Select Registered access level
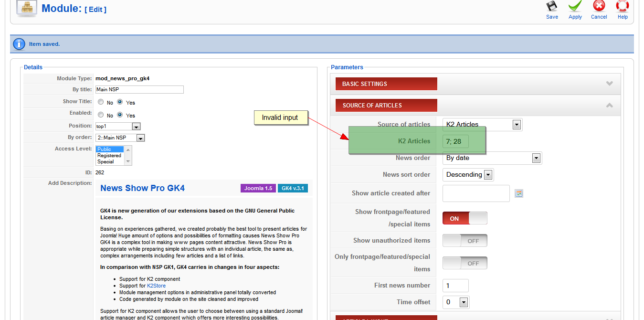The image size is (644, 320). click(x=110, y=156)
